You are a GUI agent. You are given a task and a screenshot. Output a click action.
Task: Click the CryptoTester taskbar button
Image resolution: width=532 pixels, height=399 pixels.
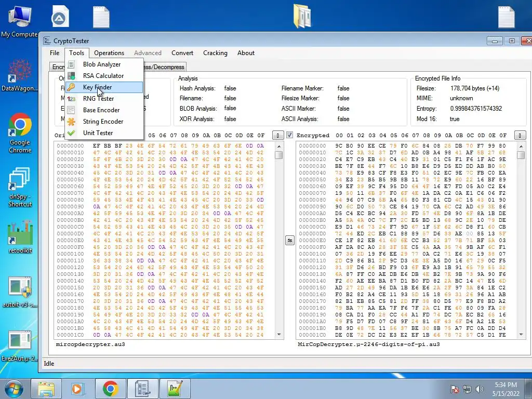pyautogui.click(x=142, y=389)
